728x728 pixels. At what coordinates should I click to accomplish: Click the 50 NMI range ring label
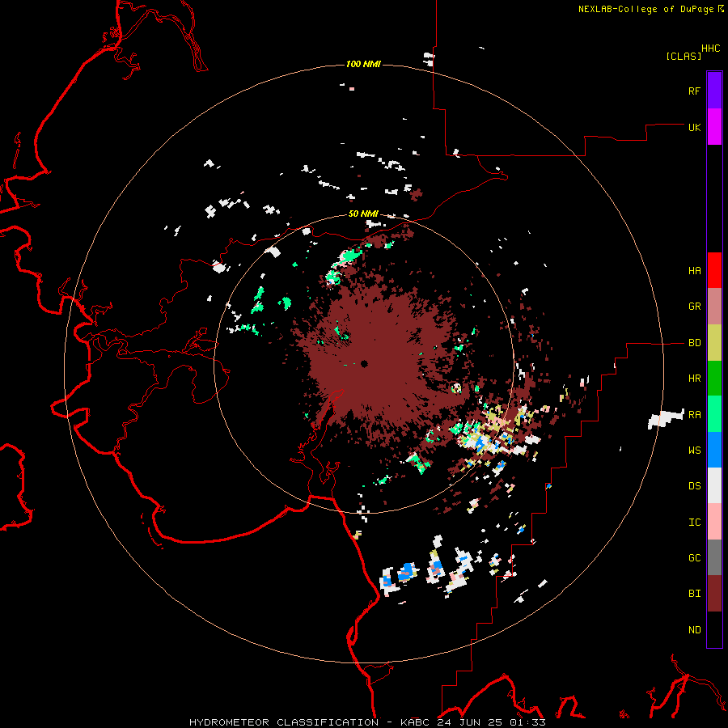point(363,214)
